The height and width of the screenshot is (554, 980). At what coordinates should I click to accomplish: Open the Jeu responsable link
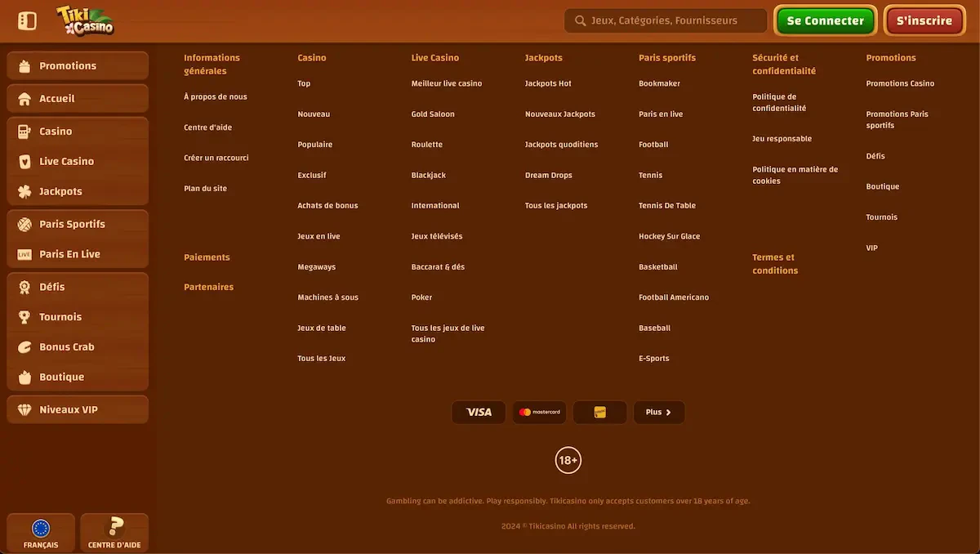[x=782, y=139]
